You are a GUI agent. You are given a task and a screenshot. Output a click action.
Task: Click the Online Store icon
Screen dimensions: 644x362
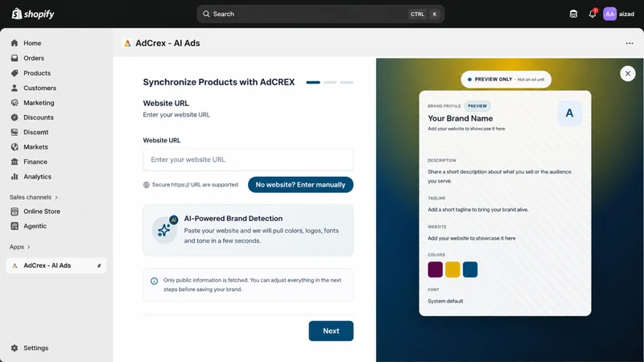point(14,212)
